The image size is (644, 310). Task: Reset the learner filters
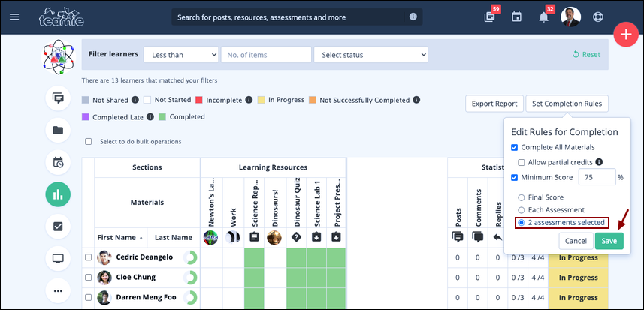click(586, 55)
